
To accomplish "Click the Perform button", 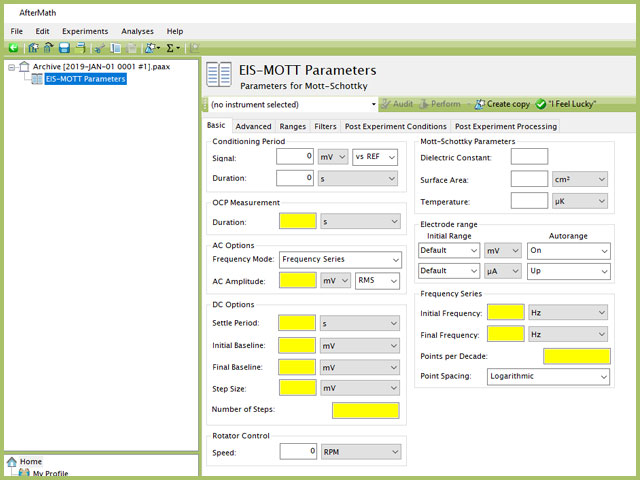I will click(440, 104).
